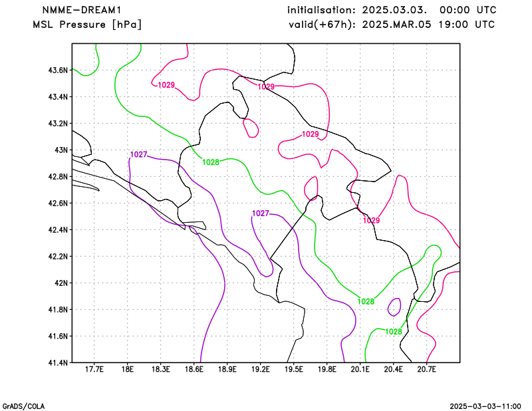Click the green 1028 label nearest 41.6N
Image resolution: width=532 pixels, height=411 pixels.
[394, 332]
